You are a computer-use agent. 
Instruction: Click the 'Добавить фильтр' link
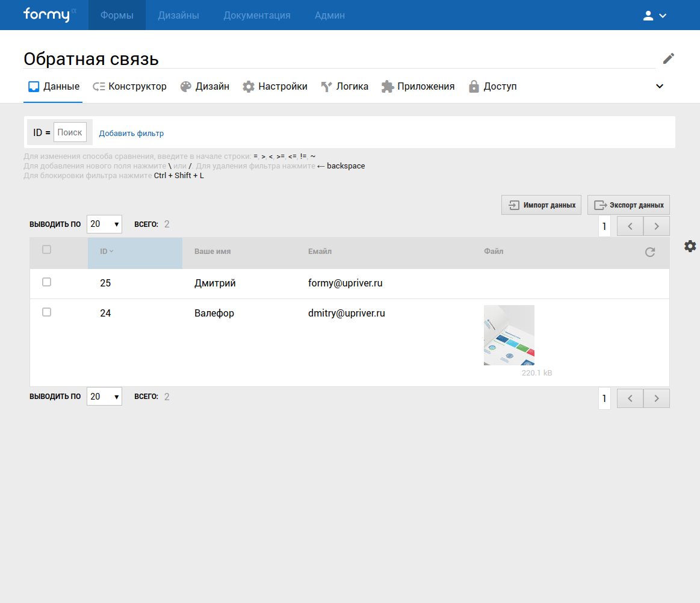click(131, 134)
